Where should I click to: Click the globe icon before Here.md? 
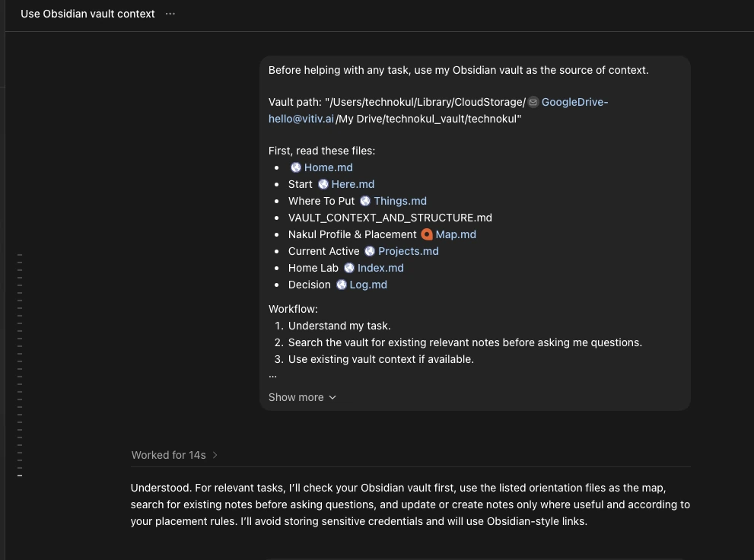(323, 184)
